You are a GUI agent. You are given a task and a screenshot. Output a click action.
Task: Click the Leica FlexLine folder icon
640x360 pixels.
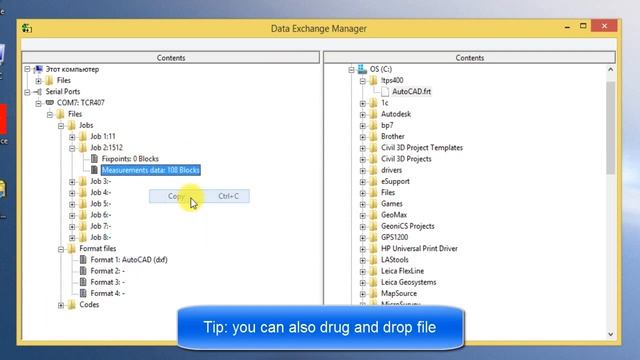(373, 271)
